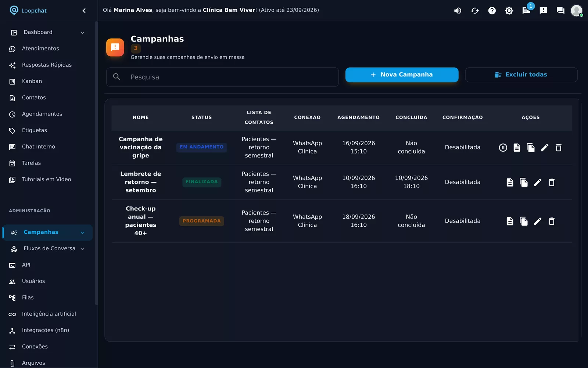Screen dimensions: 588x368
Task: Focus the Pesquisa search field
Action: click(x=222, y=77)
